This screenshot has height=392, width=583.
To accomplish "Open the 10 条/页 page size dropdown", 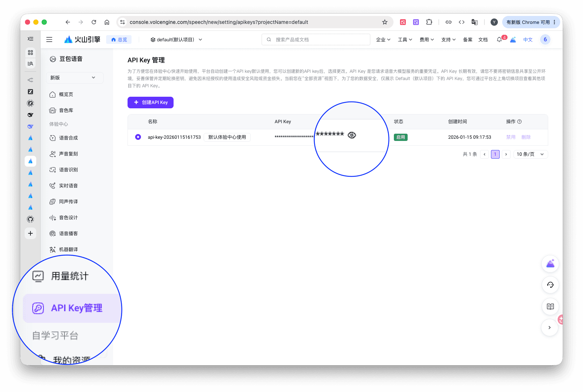I will pos(530,154).
